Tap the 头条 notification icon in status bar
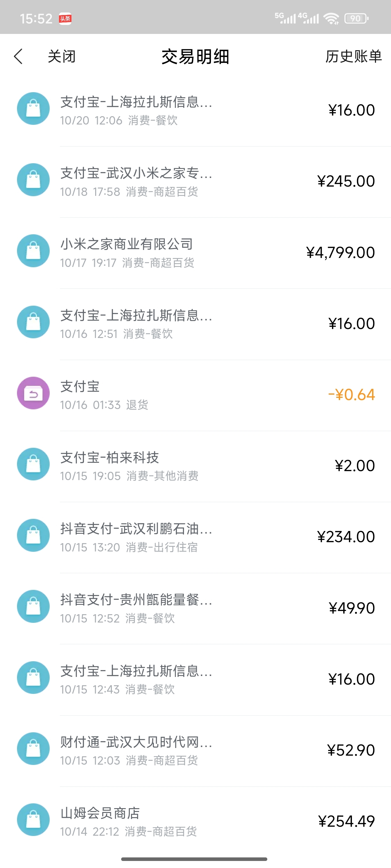 (65, 19)
